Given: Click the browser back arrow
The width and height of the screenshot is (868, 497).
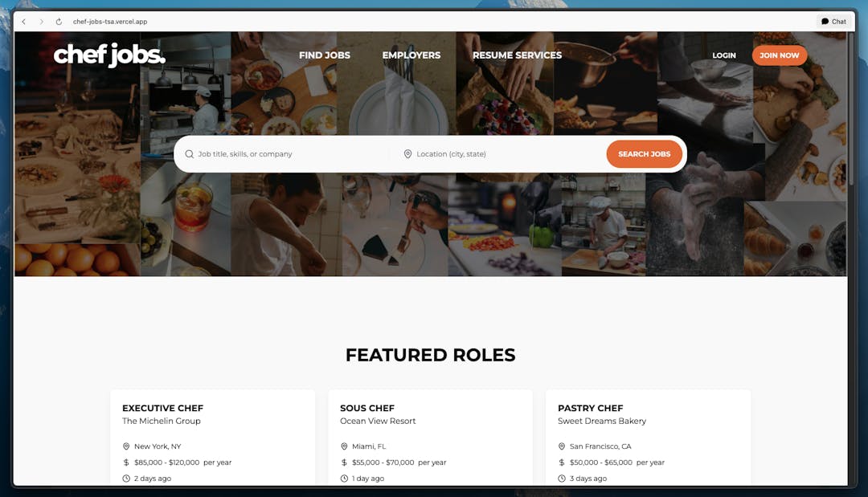Looking at the screenshot, I should [x=24, y=22].
